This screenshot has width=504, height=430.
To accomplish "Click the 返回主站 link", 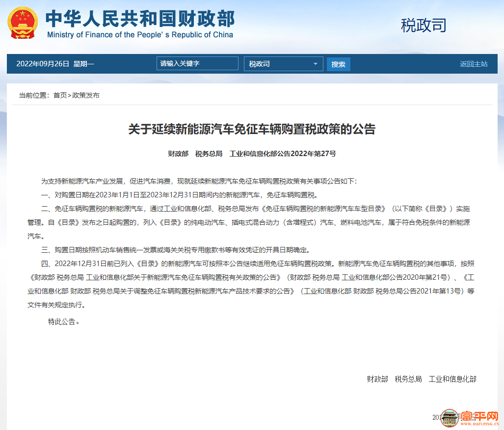I will (474, 64).
